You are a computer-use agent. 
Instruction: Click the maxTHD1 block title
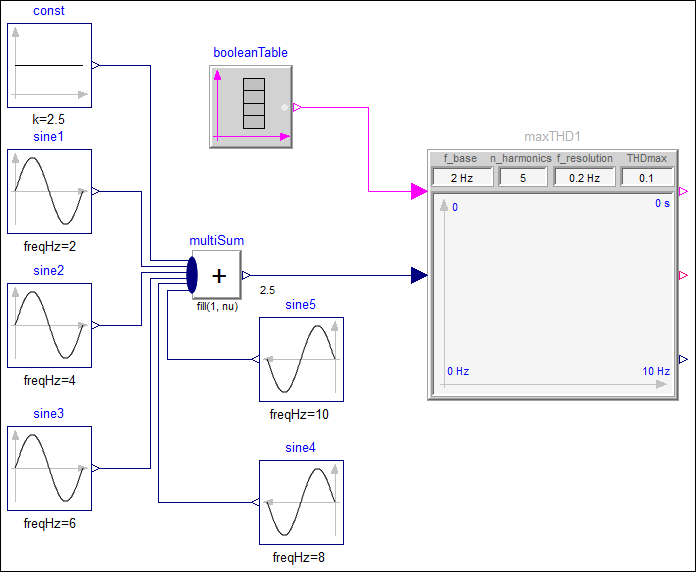552,136
